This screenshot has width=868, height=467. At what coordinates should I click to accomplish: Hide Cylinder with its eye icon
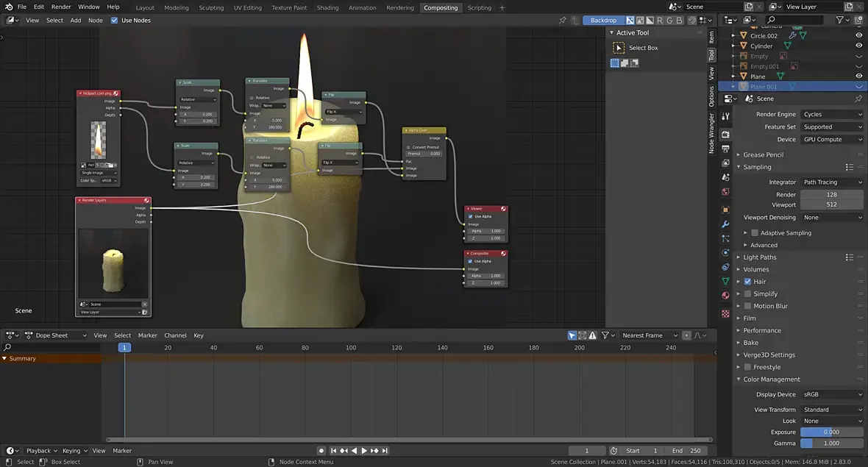tap(859, 46)
